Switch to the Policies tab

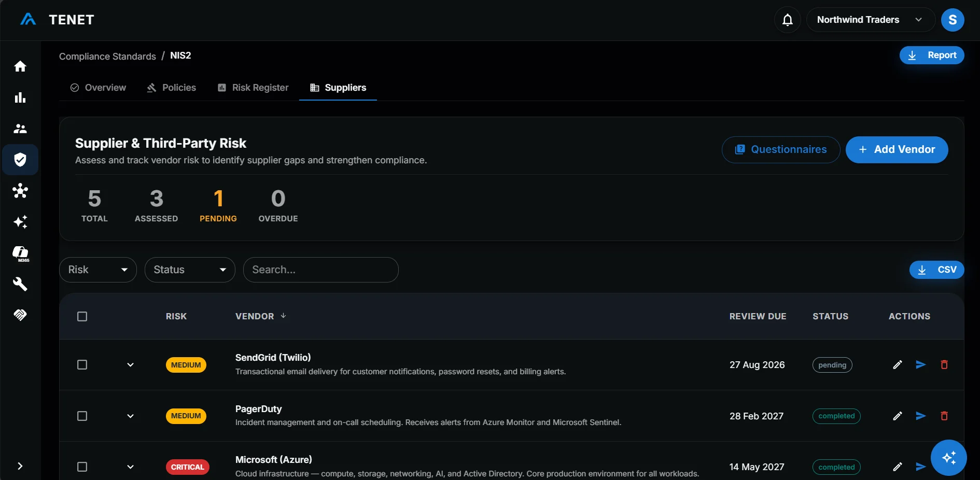[172, 88]
